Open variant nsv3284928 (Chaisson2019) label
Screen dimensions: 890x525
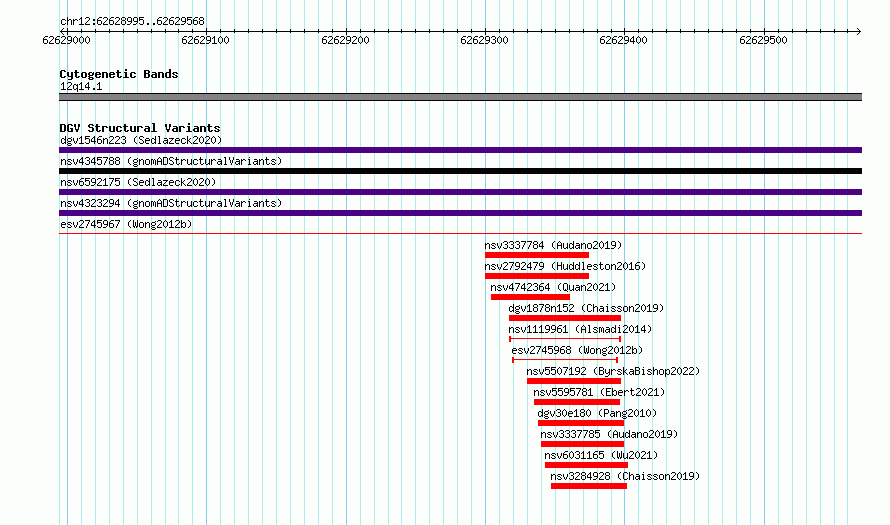625,476
